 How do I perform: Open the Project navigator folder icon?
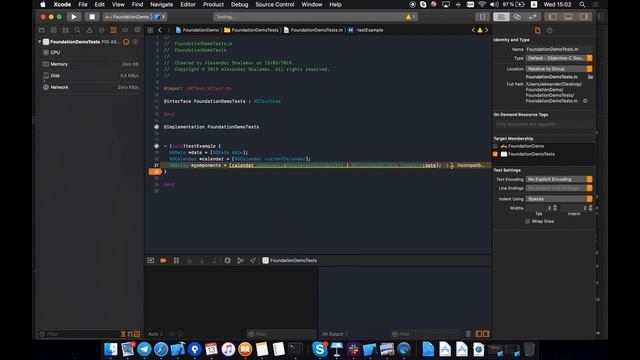click(x=42, y=30)
